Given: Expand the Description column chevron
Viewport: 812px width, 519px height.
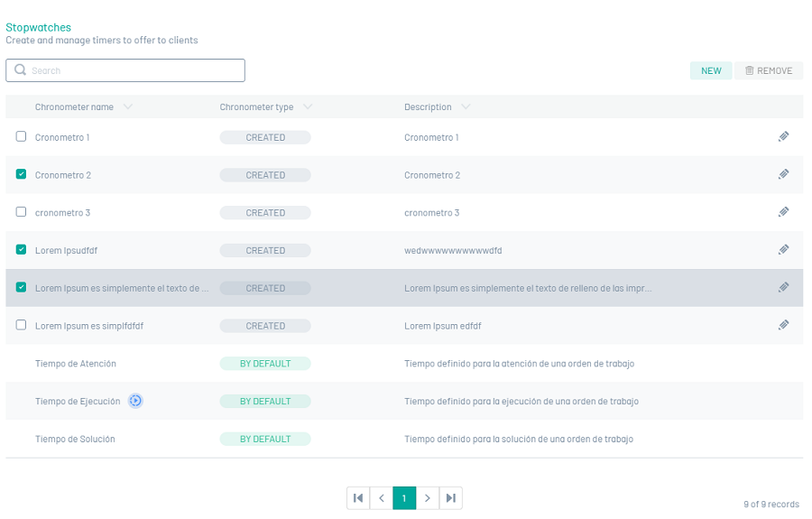Looking at the screenshot, I should (466, 107).
